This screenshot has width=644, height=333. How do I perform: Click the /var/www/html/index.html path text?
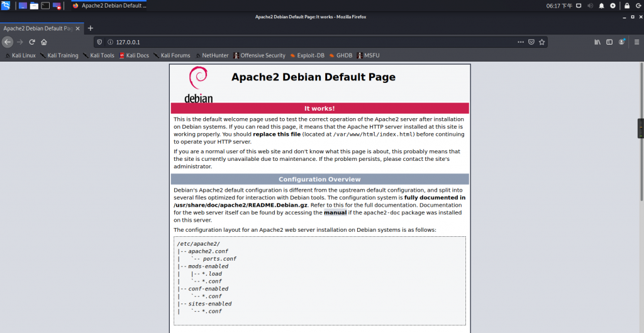pyautogui.click(x=374, y=134)
